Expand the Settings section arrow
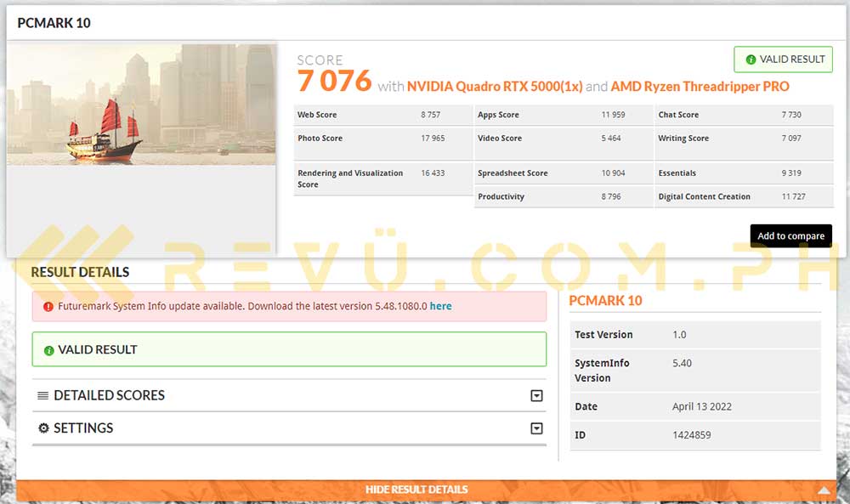This screenshot has height=504, width=850. 536,428
